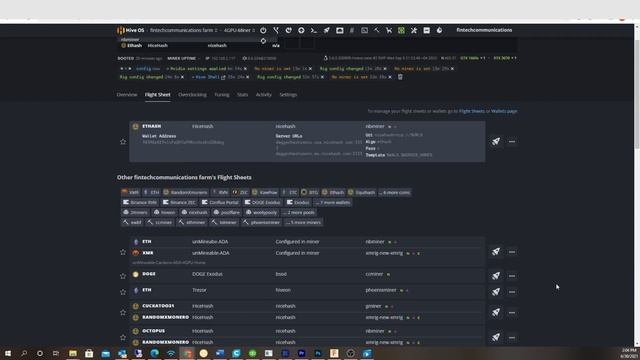Open the Tuning tab
Image resolution: width=640 pixels, height=360 pixels.
tap(222, 95)
